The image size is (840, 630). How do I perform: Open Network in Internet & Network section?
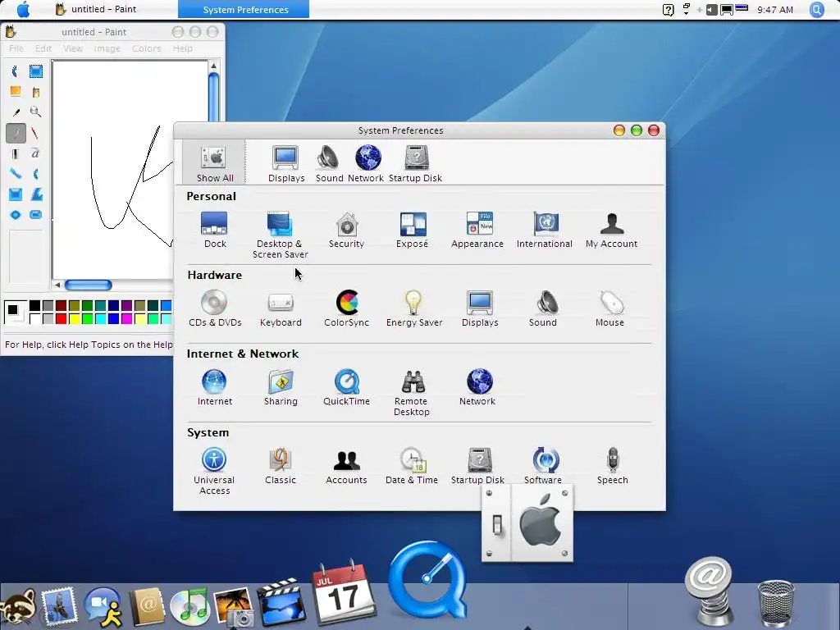coord(477,387)
